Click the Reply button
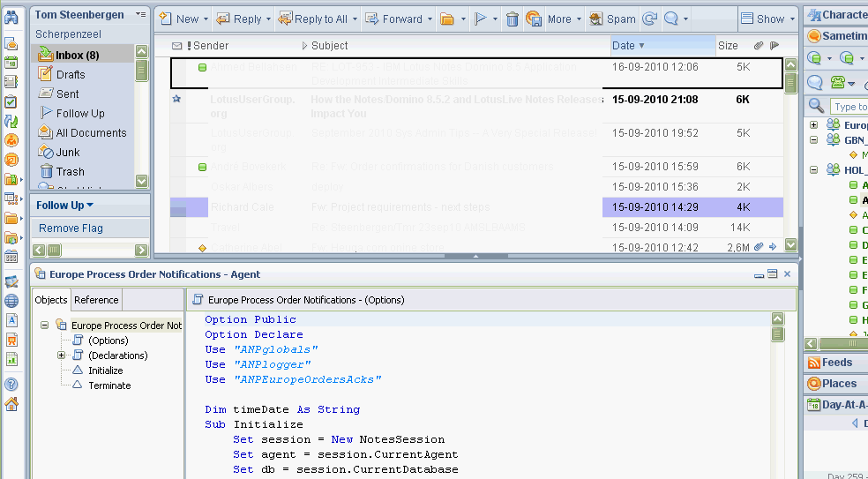Screen dimensions: 868x479 point(238,19)
